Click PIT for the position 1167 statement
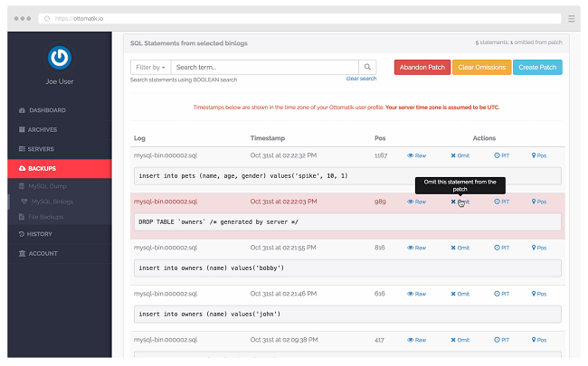 pyautogui.click(x=502, y=155)
